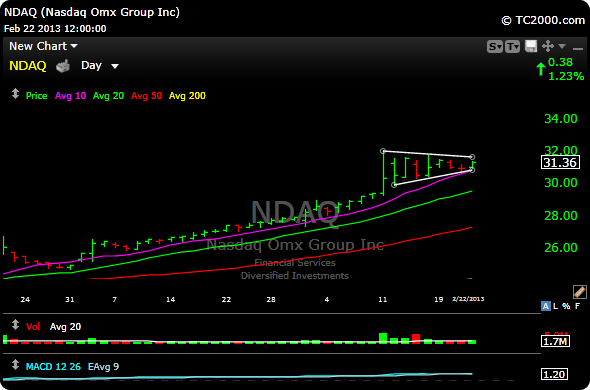Click the TC2000.com copyright text

pyautogui.click(x=544, y=20)
